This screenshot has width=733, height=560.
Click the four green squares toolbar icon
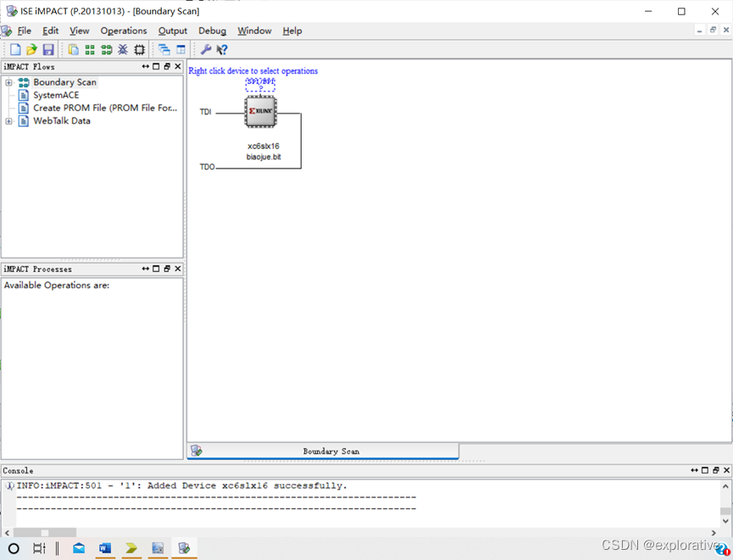tap(90, 49)
